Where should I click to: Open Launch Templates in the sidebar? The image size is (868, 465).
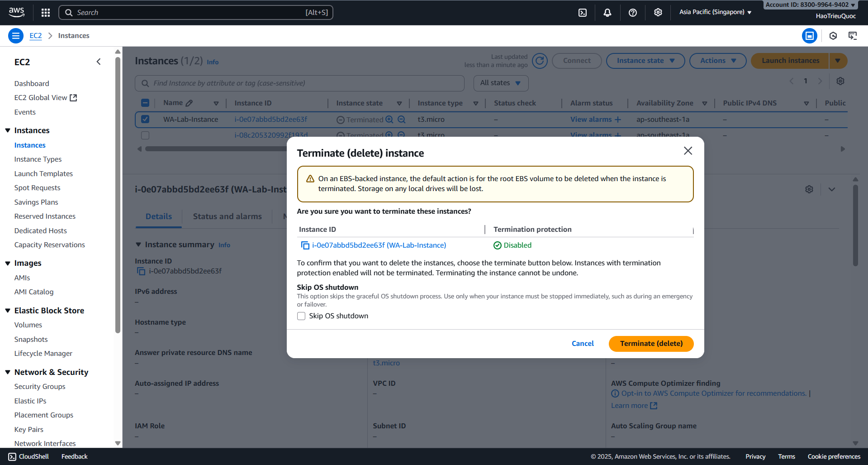coord(43,173)
